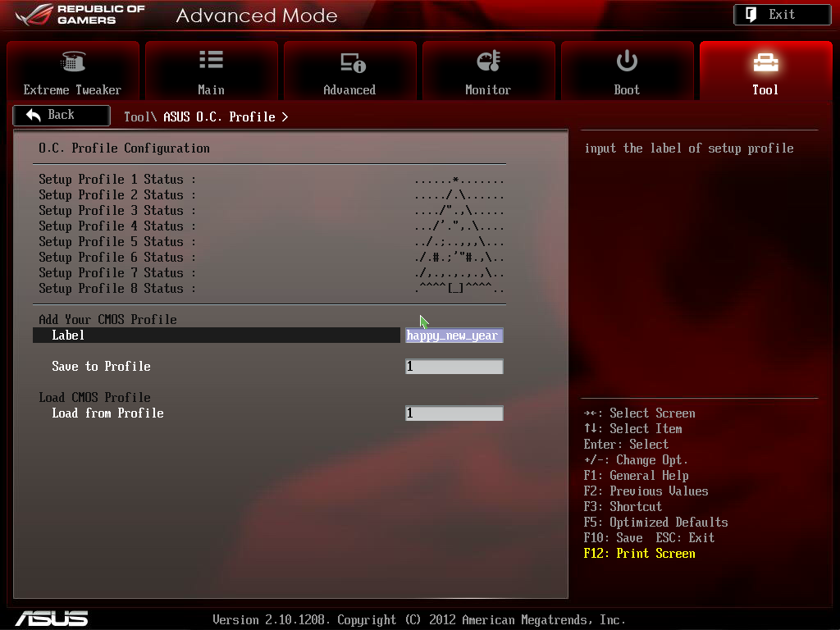Go to the Advanced tab
Screen dimensions: 840x630
(x=349, y=71)
